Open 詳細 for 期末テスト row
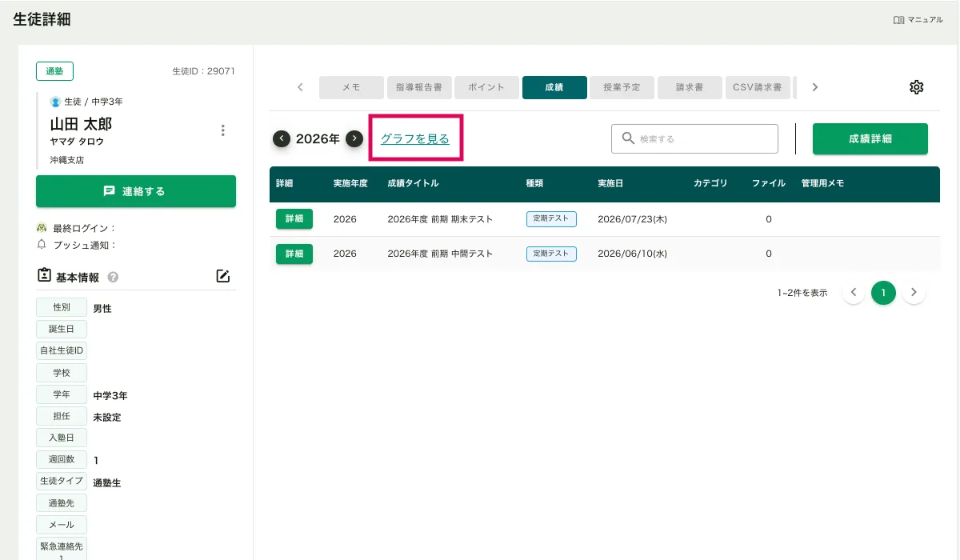The image size is (960, 560). [294, 219]
